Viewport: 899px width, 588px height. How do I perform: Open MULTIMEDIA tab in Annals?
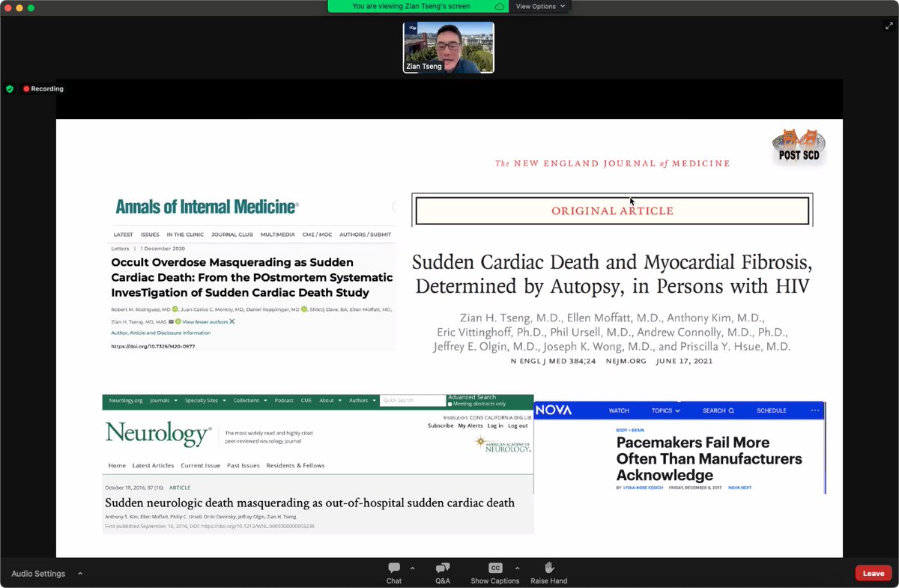[x=277, y=234]
